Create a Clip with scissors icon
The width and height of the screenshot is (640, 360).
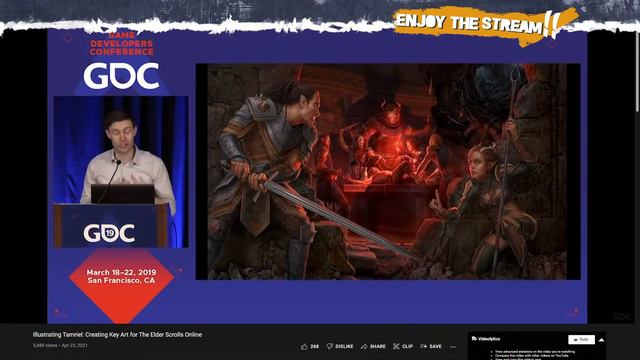click(403, 346)
